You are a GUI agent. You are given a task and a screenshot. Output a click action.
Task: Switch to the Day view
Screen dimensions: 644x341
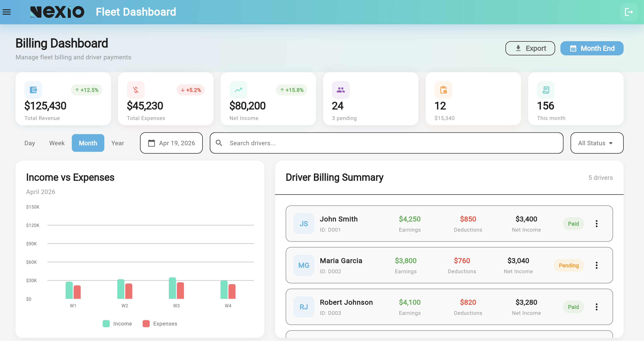pos(29,143)
